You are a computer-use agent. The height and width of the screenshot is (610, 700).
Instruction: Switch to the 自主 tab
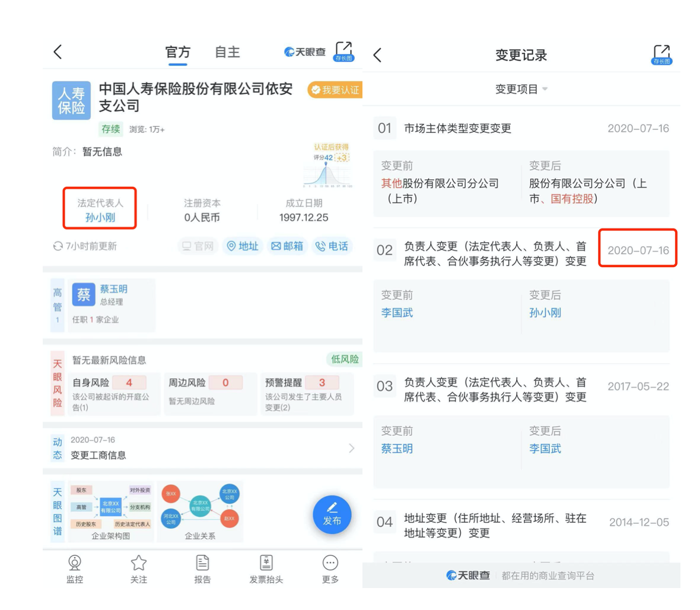pyautogui.click(x=227, y=52)
